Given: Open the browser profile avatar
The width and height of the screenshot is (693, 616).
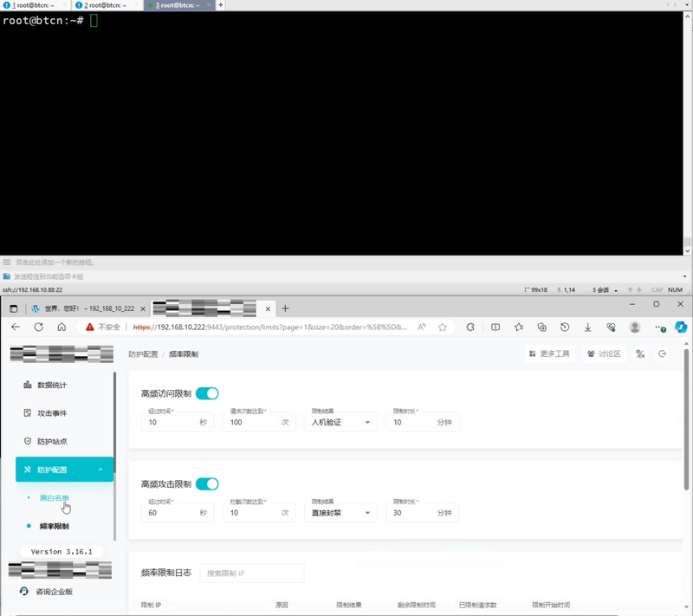Looking at the screenshot, I should click(x=635, y=327).
